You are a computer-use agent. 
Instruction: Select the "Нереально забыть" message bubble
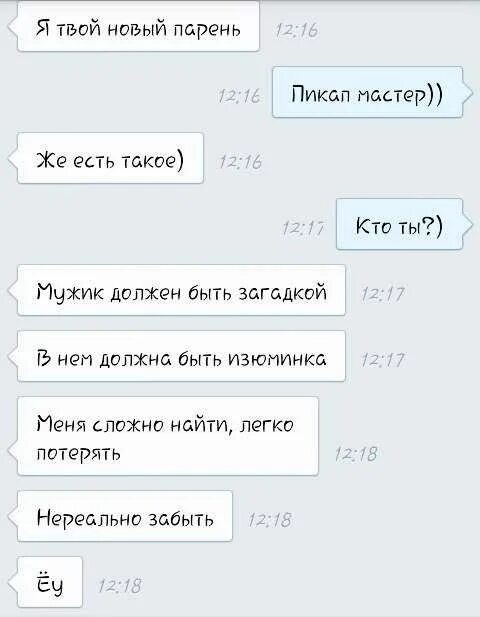pyautogui.click(x=125, y=516)
